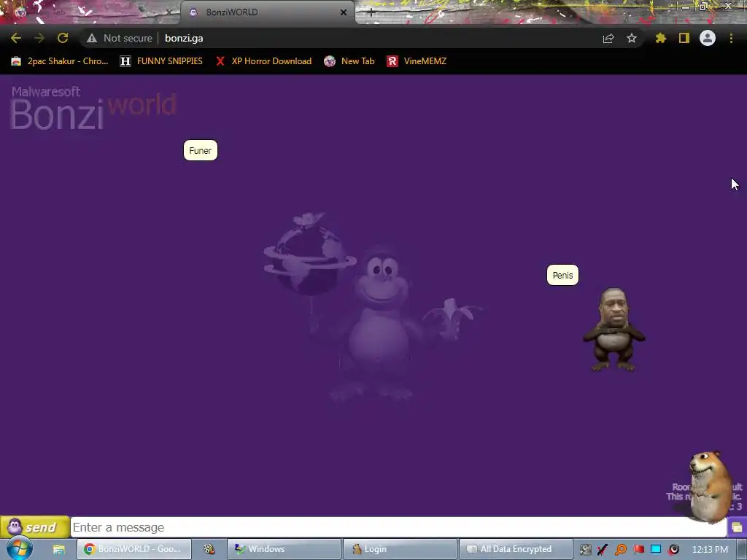Open a new tab with plus button

[371, 13]
